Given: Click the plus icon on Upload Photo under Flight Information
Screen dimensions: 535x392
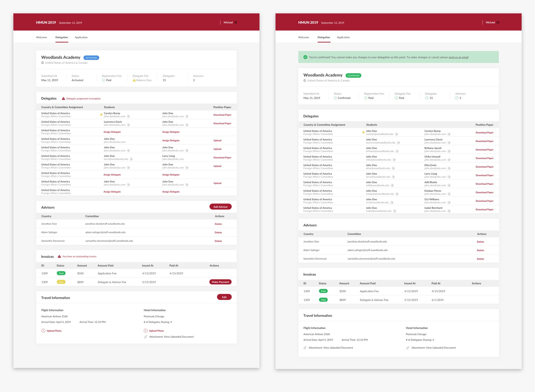Looking at the screenshot, I should 43,331.
